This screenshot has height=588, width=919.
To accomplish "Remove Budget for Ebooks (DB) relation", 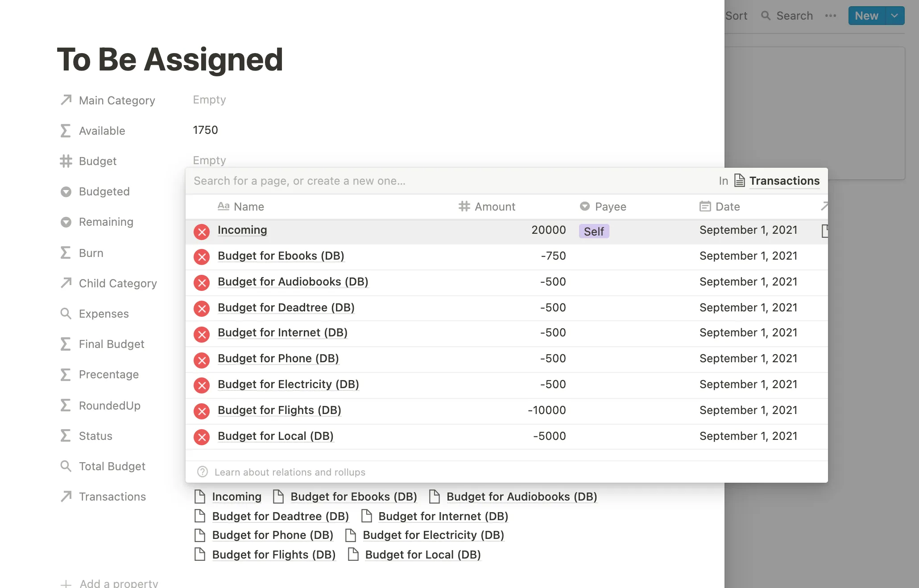I will click(x=202, y=257).
